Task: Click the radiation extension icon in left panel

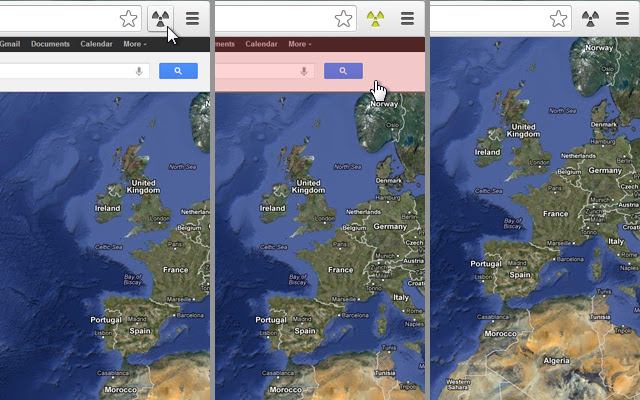Action: pyautogui.click(x=160, y=19)
